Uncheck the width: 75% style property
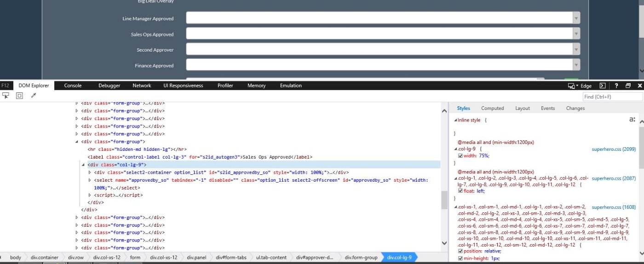The height and width of the screenshot is (264, 644). point(460,155)
